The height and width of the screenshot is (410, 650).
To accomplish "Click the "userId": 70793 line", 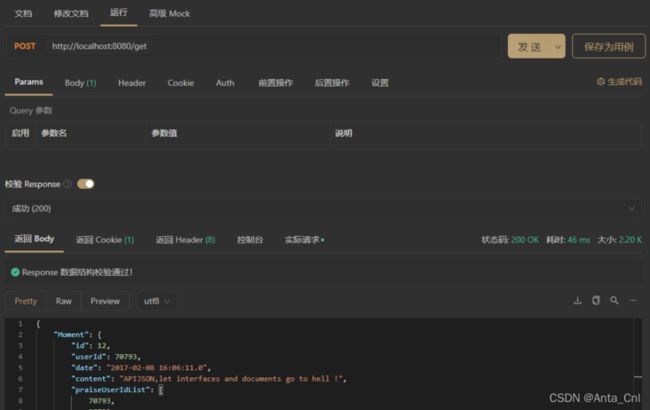I will tap(106, 357).
